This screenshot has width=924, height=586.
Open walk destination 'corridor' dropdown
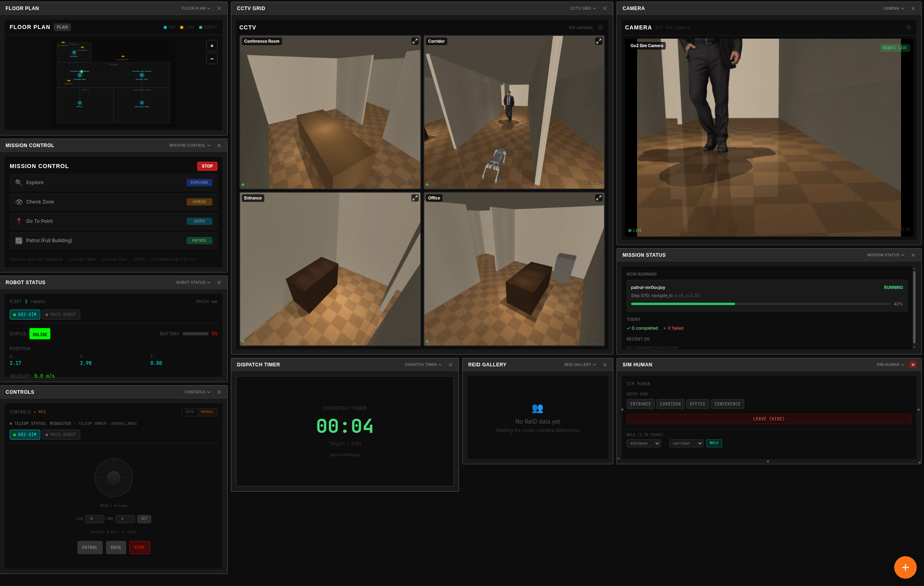pos(686,443)
